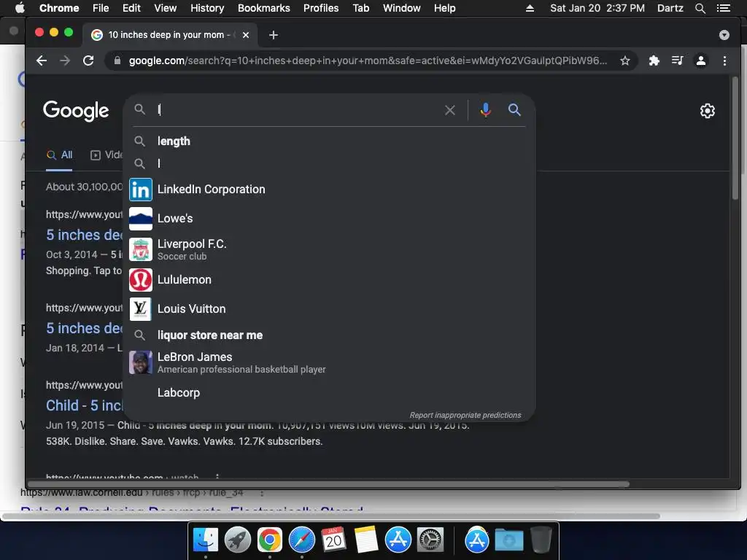Open Spotlight search in the menu bar
Image resolution: width=747 pixels, height=560 pixels.
700,8
